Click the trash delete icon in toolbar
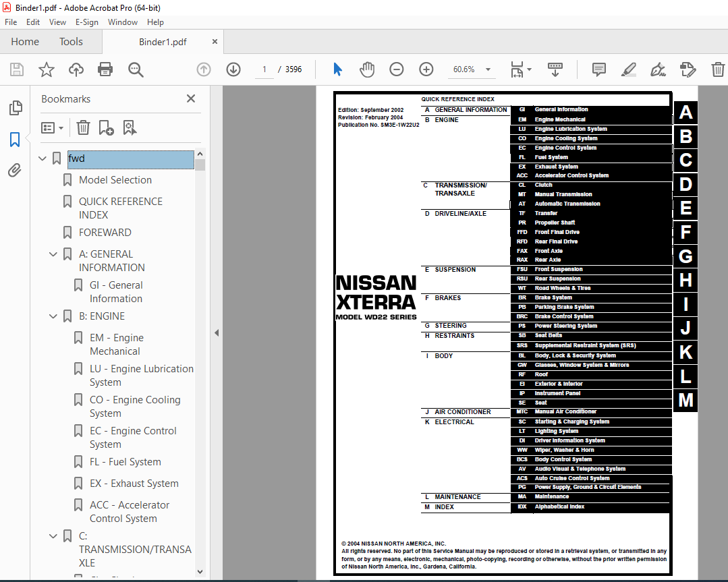Image resolution: width=728 pixels, height=582 pixels. pos(718,69)
